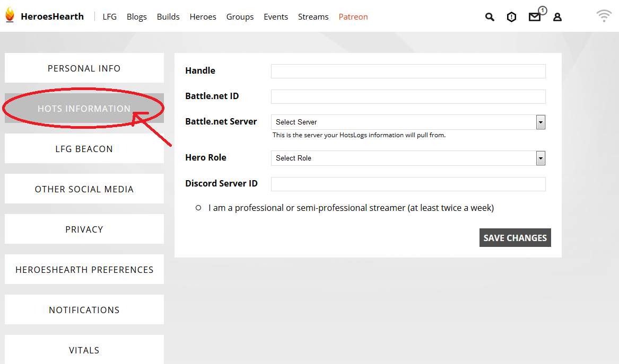The image size is (619, 364).
Task: Visit the Patreon link
Action: (x=353, y=17)
